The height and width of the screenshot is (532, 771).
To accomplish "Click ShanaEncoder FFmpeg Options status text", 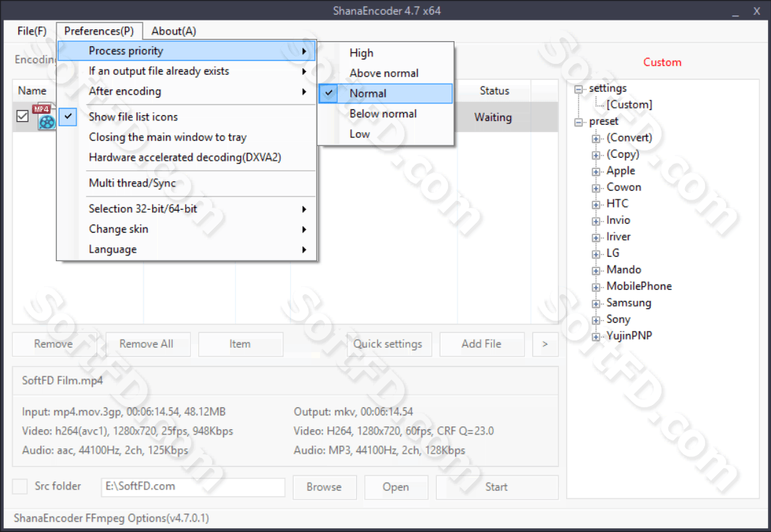I will coord(112,518).
